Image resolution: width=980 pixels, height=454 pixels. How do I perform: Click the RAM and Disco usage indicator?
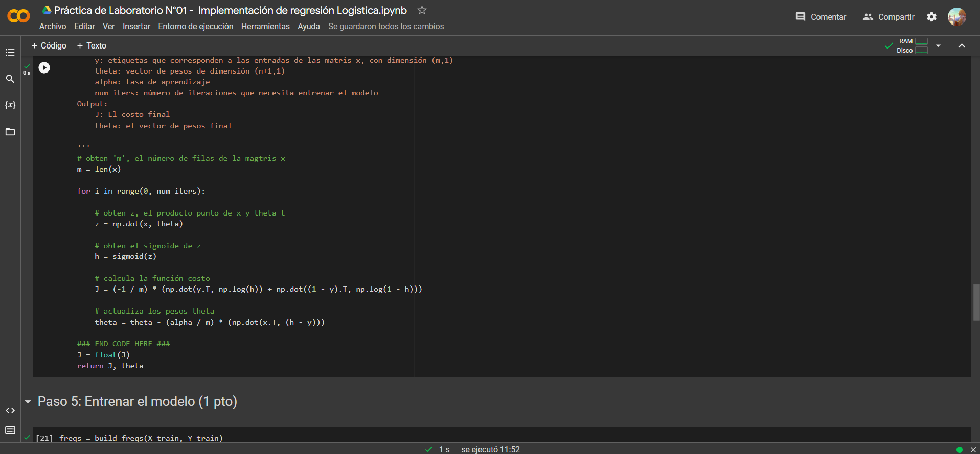coord(913,45)
